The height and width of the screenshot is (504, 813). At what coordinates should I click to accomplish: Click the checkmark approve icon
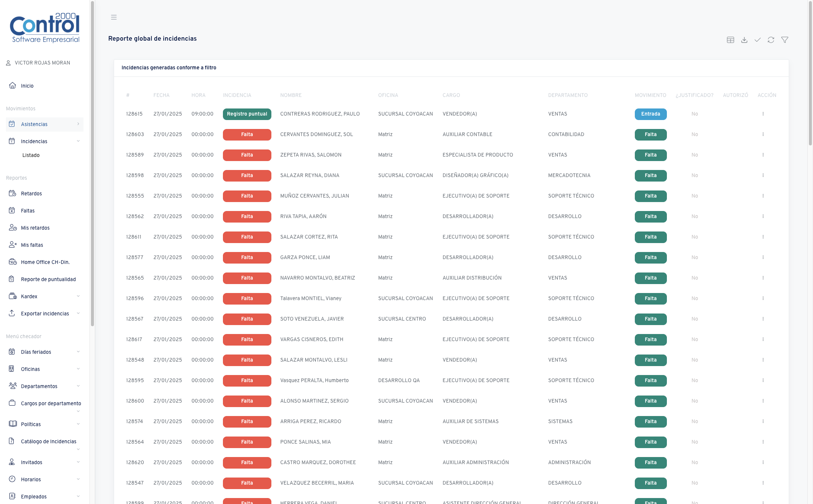pyautogui.click(x=757, y=40)
